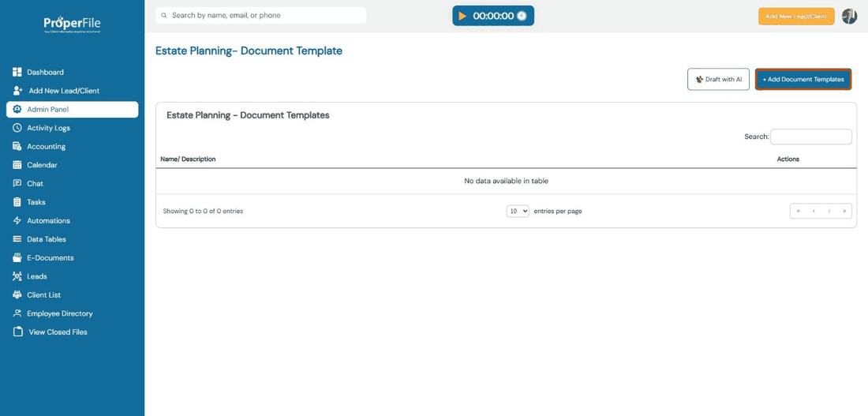Go to the first page of results
The width and height of the screenshot is (868, 416).
tap(798, 211)
